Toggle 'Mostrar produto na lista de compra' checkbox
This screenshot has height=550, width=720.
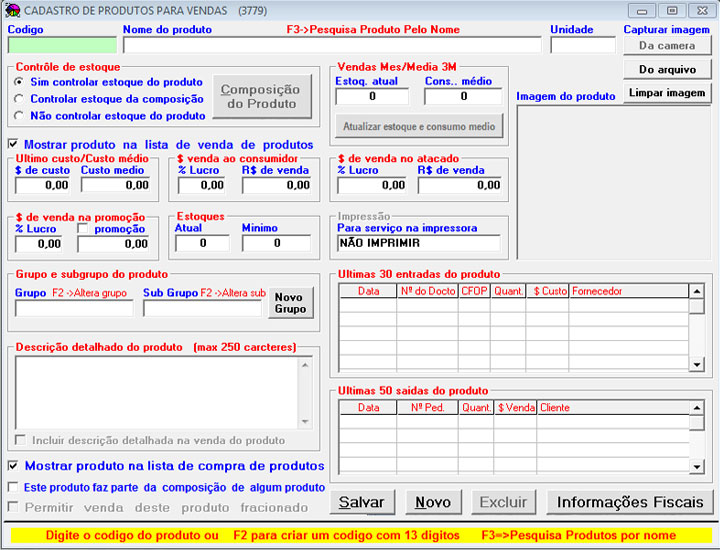(13, 466)
